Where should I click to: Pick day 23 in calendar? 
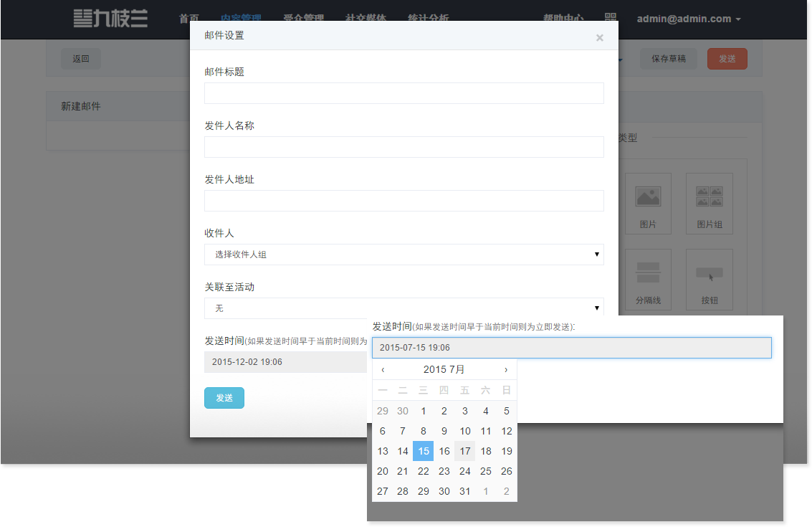click(444, 472)
